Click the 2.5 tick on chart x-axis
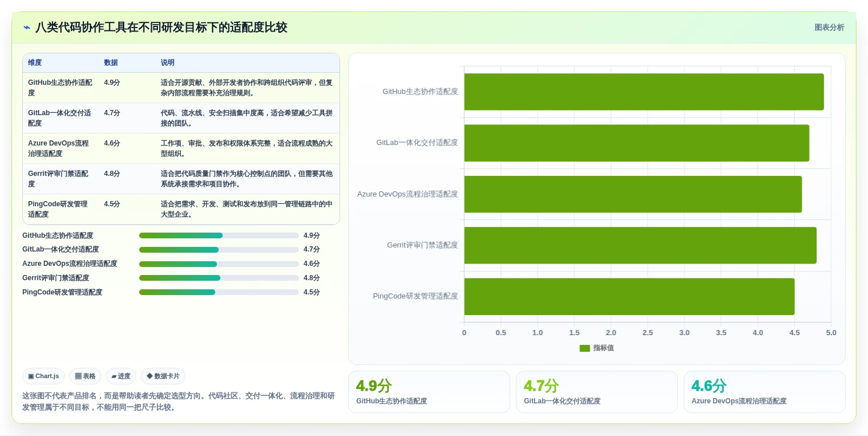Viewport: 868px width, 436px height. click(x=648, y=333)
